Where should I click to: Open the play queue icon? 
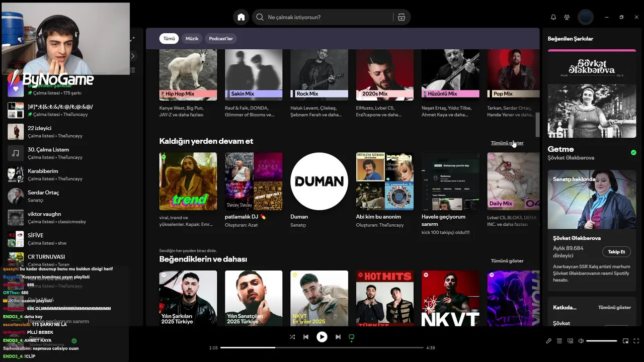click(559, 341)
